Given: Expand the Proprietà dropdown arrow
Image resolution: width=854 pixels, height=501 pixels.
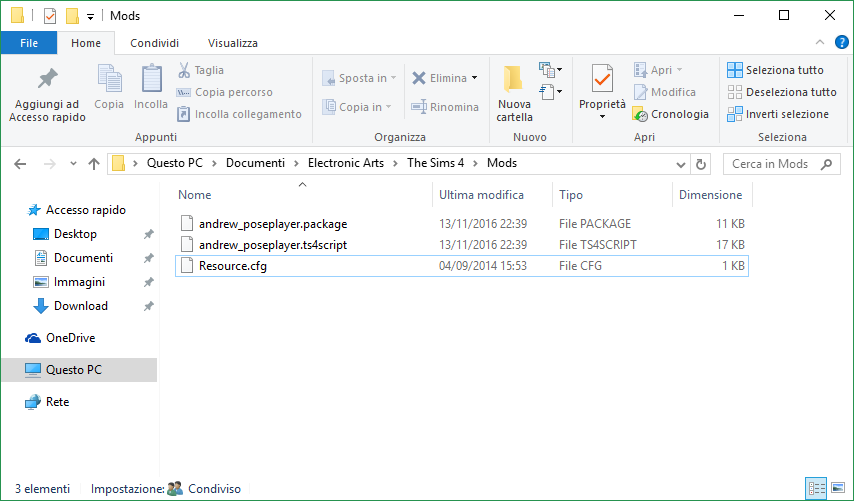Looking at the screenshot, I should coord(602,117).
